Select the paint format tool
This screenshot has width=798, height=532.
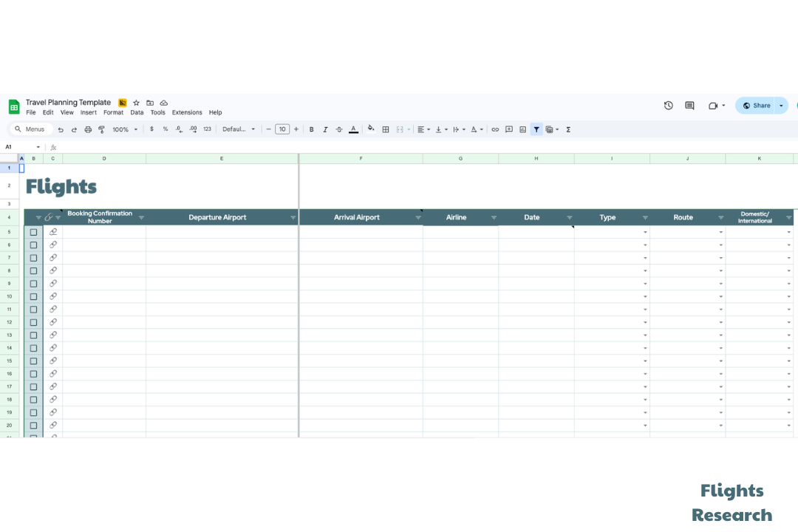(101, 129)
